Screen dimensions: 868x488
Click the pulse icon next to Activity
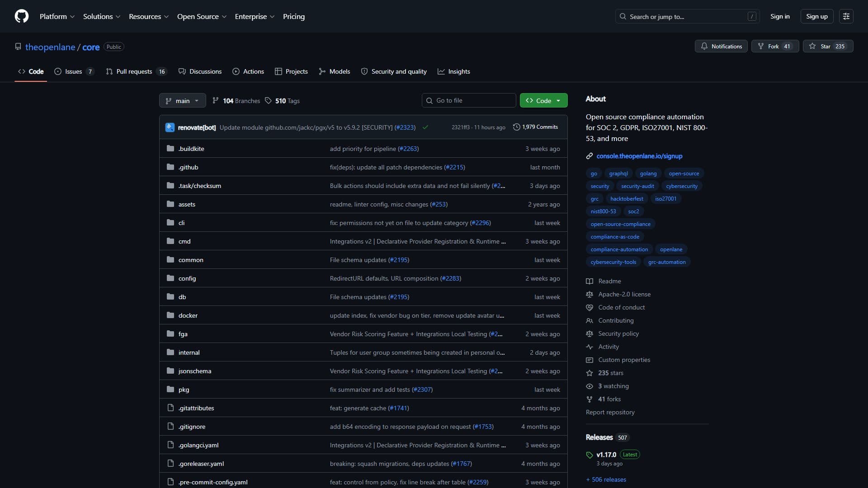(590, 347)
